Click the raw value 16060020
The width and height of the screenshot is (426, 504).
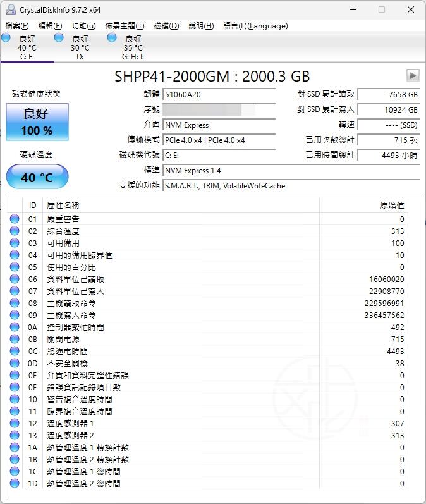386,280
